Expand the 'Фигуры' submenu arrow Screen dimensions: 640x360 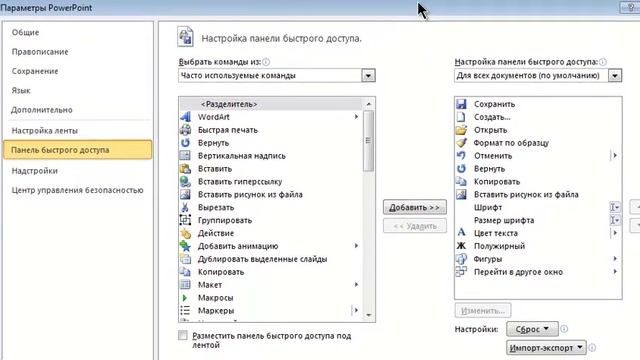click(x=615, y=259)
